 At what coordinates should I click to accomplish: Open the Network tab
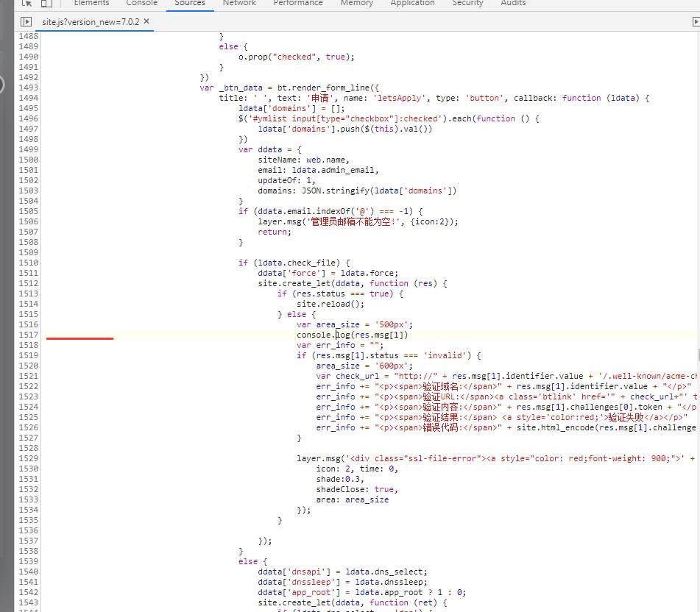coord(239,3)
